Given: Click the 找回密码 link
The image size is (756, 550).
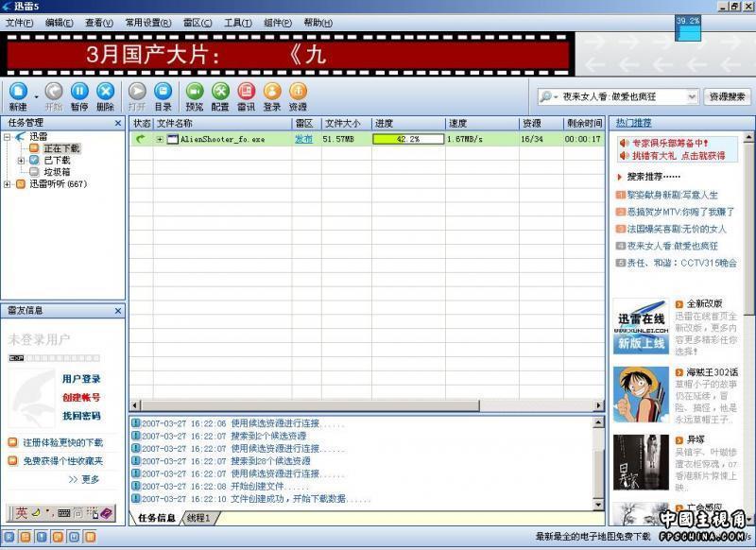Looking at the screenshot, I should (81, 416).
